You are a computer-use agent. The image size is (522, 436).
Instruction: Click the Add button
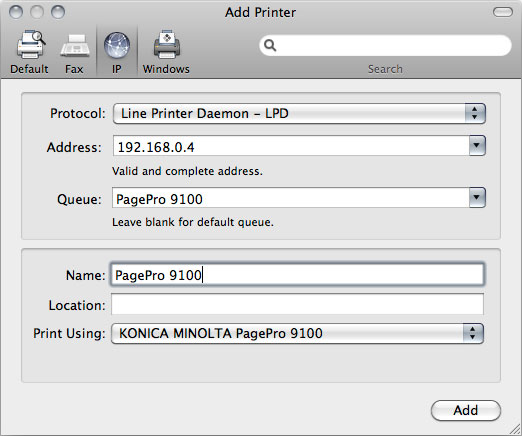pos(466,410)
